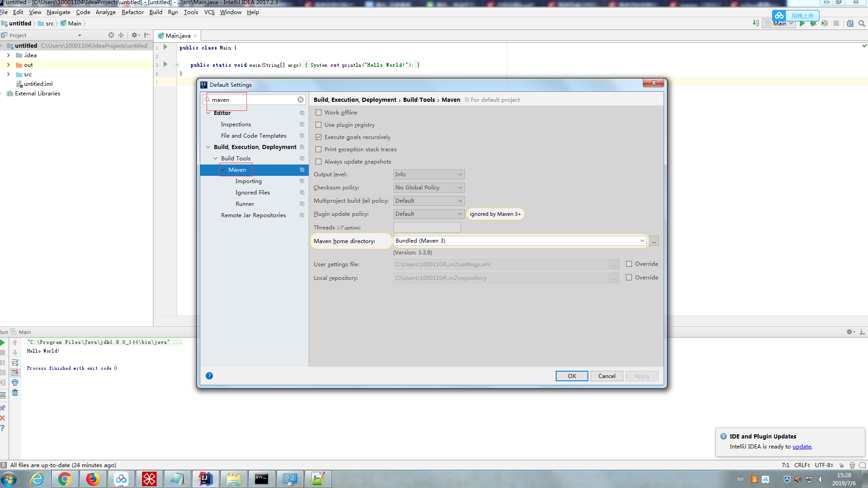Click Scroll from Source icon in Project panel
This screenshot has width=868, height=488.
[111, 35]
